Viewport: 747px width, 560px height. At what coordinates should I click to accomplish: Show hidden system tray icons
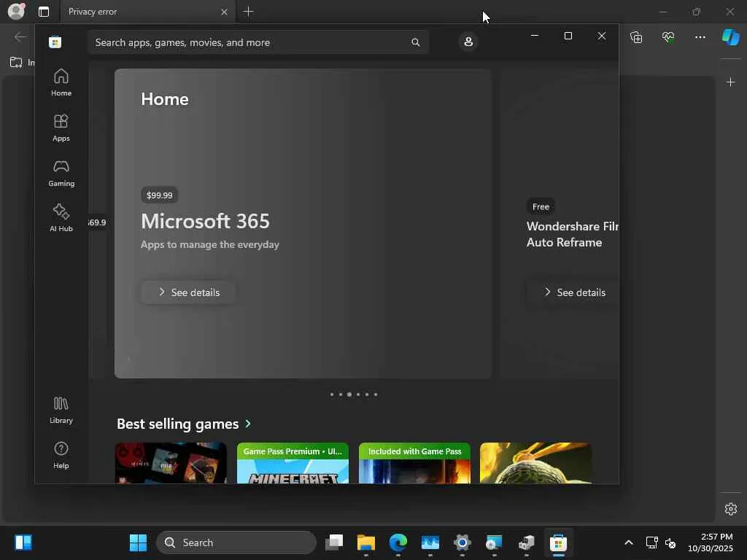pyautogui.click(x=628, y=542)
